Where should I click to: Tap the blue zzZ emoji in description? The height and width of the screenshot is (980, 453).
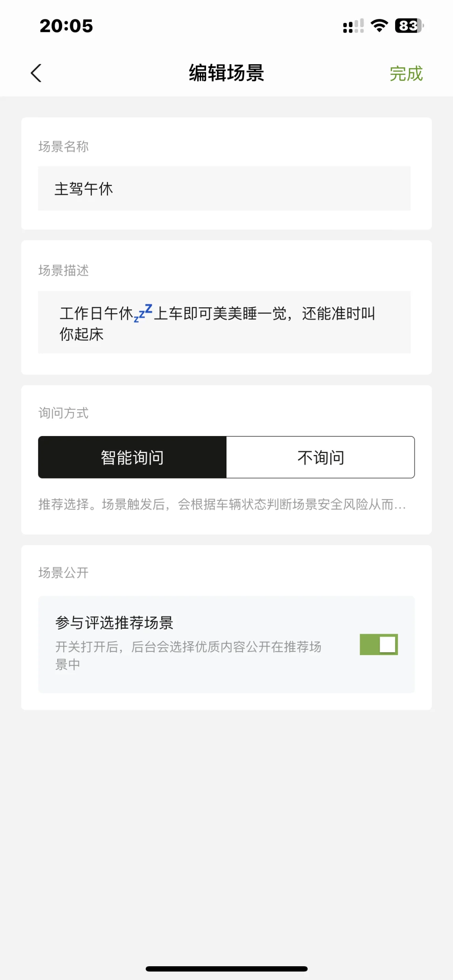point(143,312)
